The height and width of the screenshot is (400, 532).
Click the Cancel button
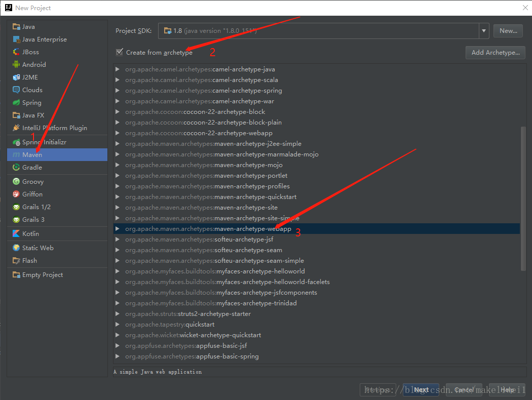pyautogui.click(x=464, y=390)
